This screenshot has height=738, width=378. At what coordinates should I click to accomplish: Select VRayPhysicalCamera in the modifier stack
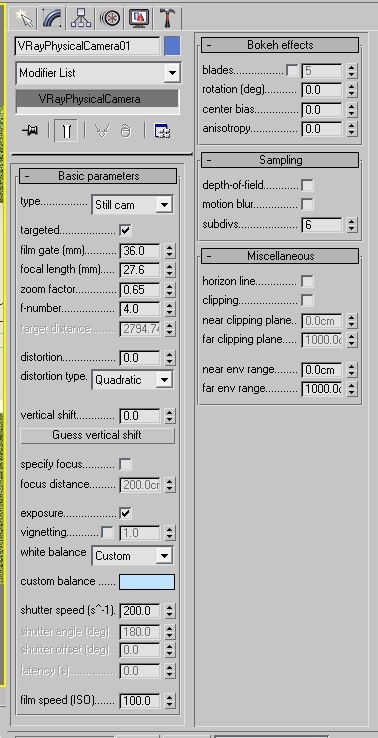97,99
